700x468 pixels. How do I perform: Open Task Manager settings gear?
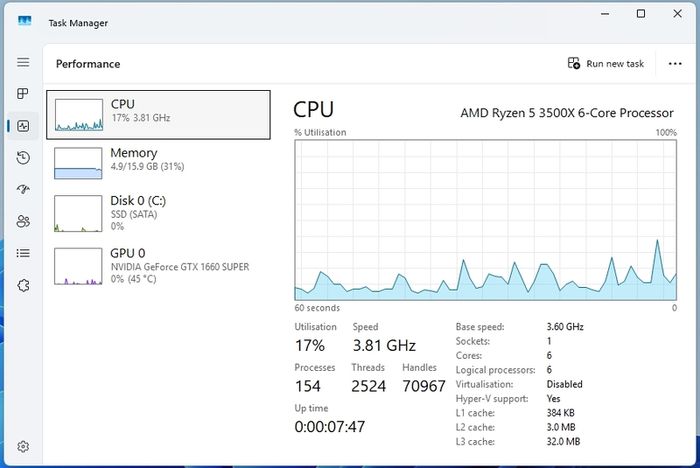tap(23, 446)
